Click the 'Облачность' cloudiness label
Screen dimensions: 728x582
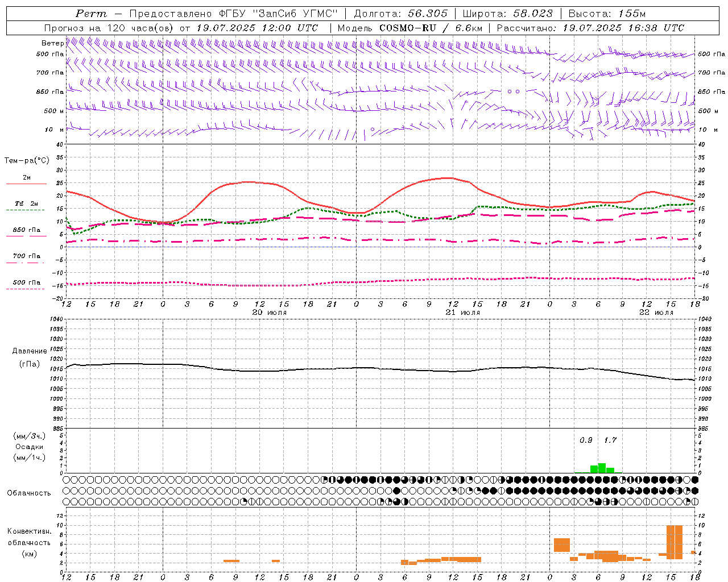click(29, 493)
